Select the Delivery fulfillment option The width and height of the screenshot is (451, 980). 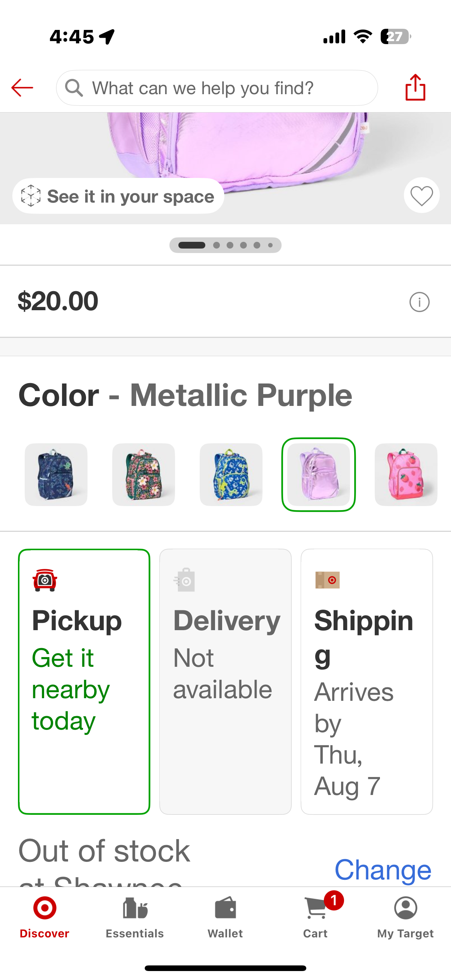(225, 681)
